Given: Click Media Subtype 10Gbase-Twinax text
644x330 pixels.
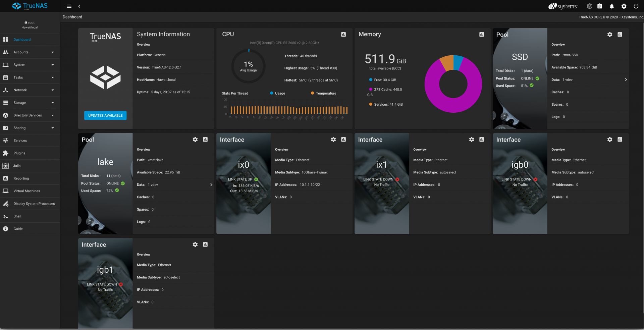Looking at the screenshot, I should click(301, 172).
